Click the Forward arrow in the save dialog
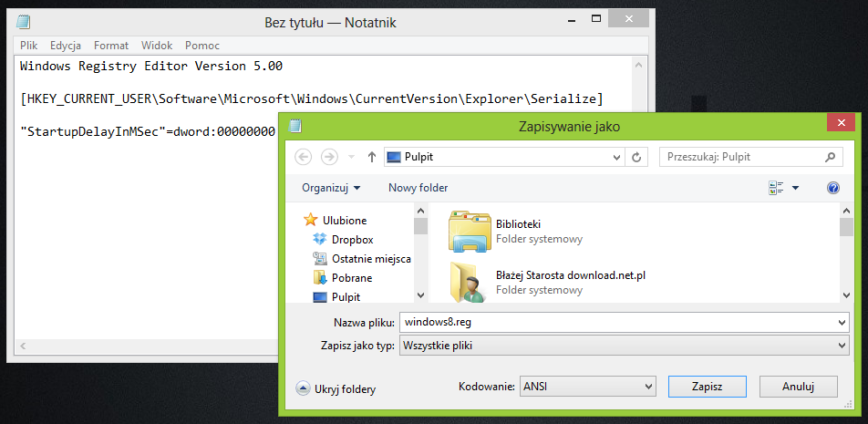Screen dimensions: 868x424 (x=329, y=157)
